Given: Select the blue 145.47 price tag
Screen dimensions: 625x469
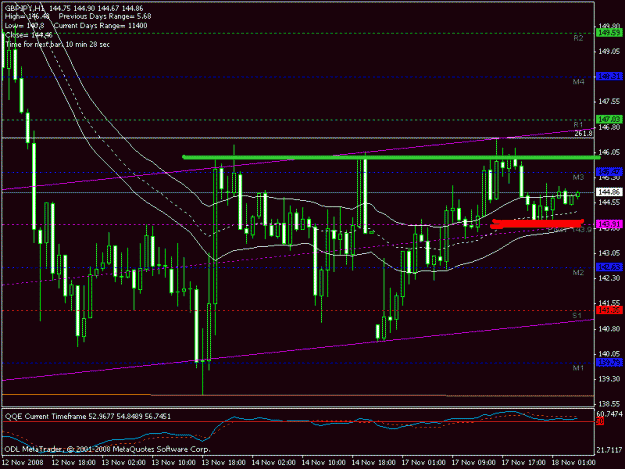Looking at the screenshot, I should pos(609,172).
